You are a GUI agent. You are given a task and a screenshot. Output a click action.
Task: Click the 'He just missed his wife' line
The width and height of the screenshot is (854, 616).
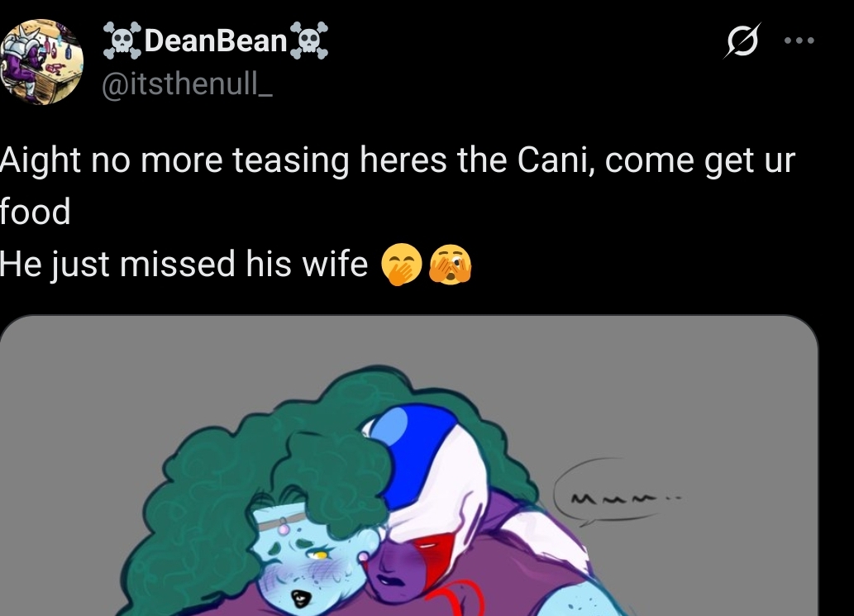[x=184, y=264]
